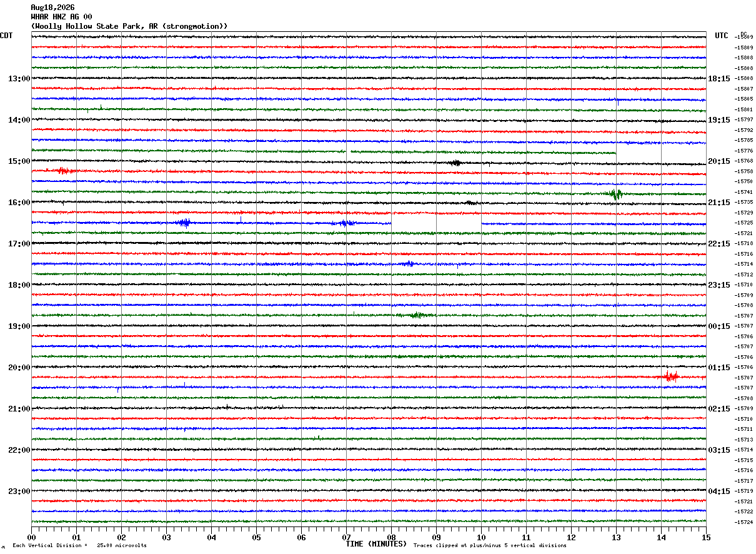Click the vertical division microvolts note
This screenshot has height=554, width=756.
point(80,545)
